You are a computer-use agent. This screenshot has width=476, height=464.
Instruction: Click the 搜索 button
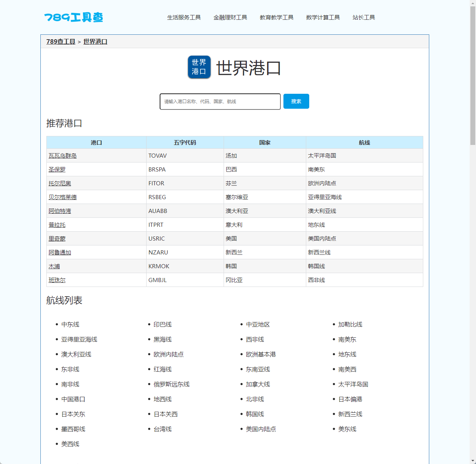point(296,101)
